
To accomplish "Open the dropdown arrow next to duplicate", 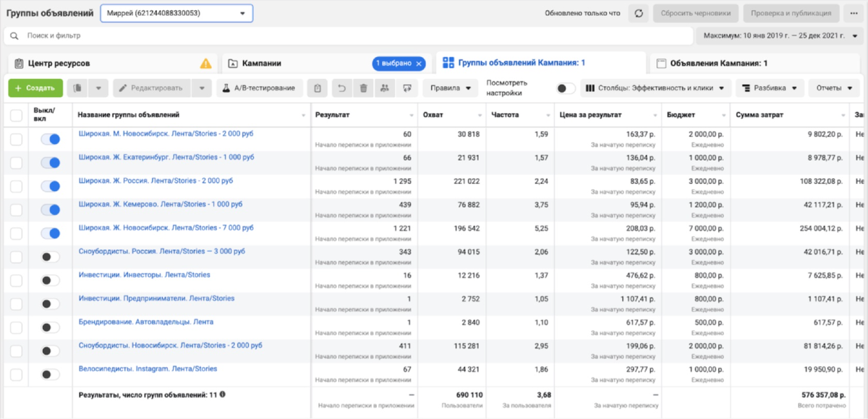I will [x=98, y=88].
